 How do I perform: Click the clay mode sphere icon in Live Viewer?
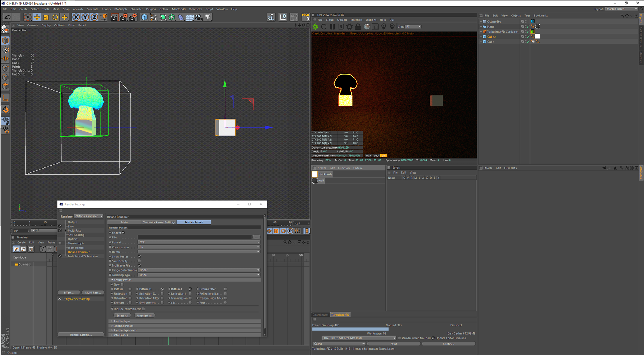367,26
